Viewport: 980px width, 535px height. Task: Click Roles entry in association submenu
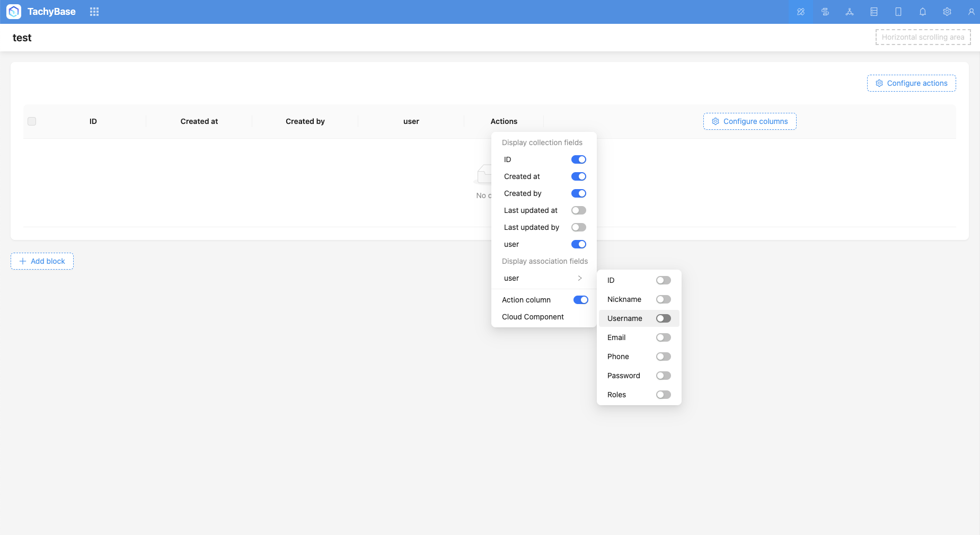click(639, 395)
